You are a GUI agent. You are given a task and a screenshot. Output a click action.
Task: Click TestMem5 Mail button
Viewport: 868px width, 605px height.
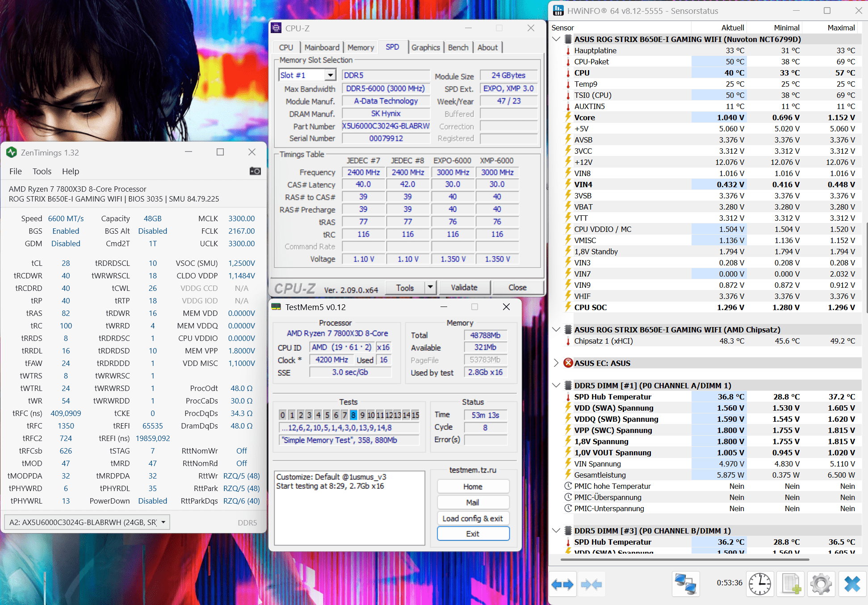coord(473,502)
